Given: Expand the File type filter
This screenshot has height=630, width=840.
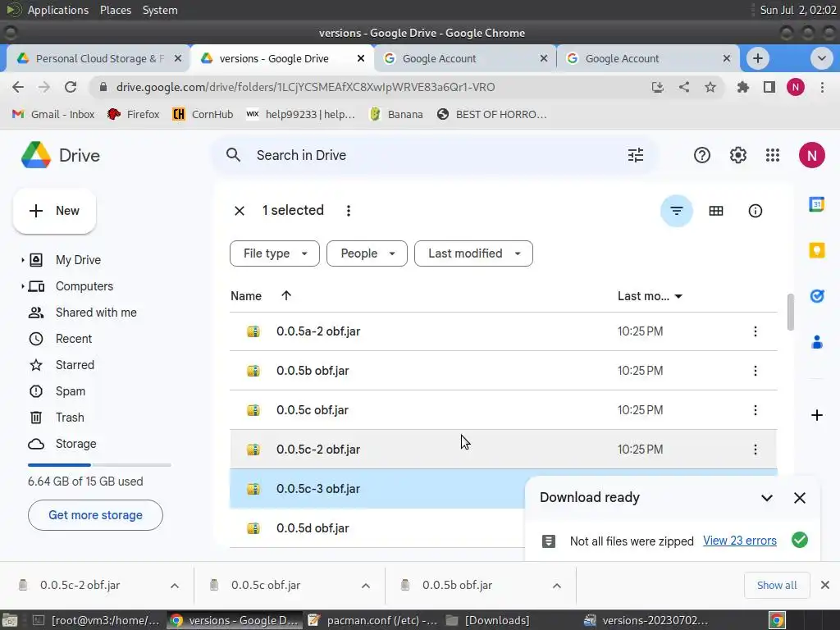Looking at the screenshot, I should coord(275,253).
